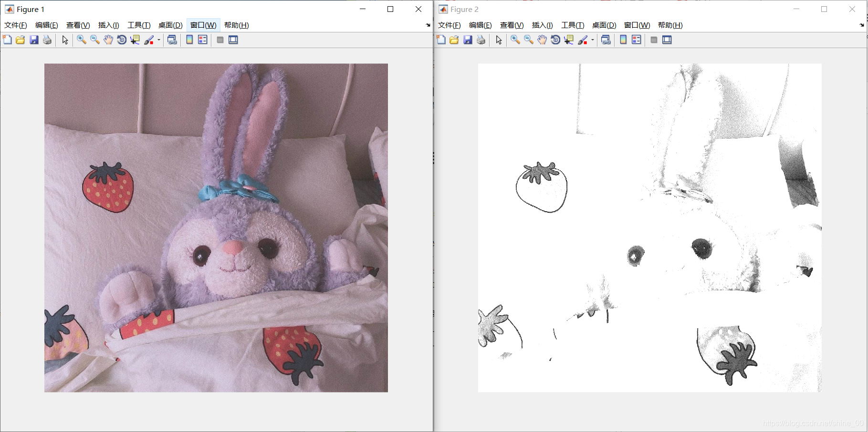Image resolution: width=868 pixels, height=432 pixels.
Task: Open 编辑(E) menu in Figure 1
Action: click(x=47, y=25)
